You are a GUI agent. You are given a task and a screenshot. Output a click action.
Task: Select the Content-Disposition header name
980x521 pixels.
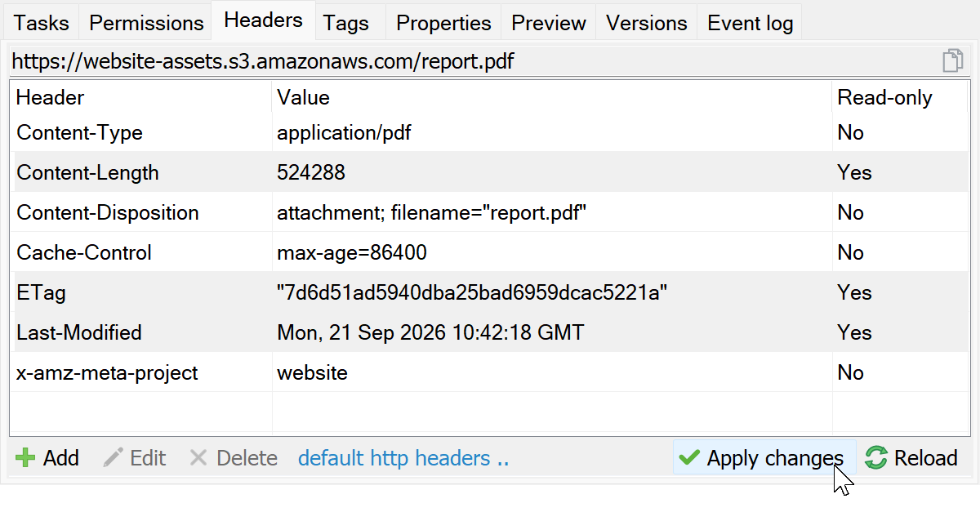(x=108, y=212)
